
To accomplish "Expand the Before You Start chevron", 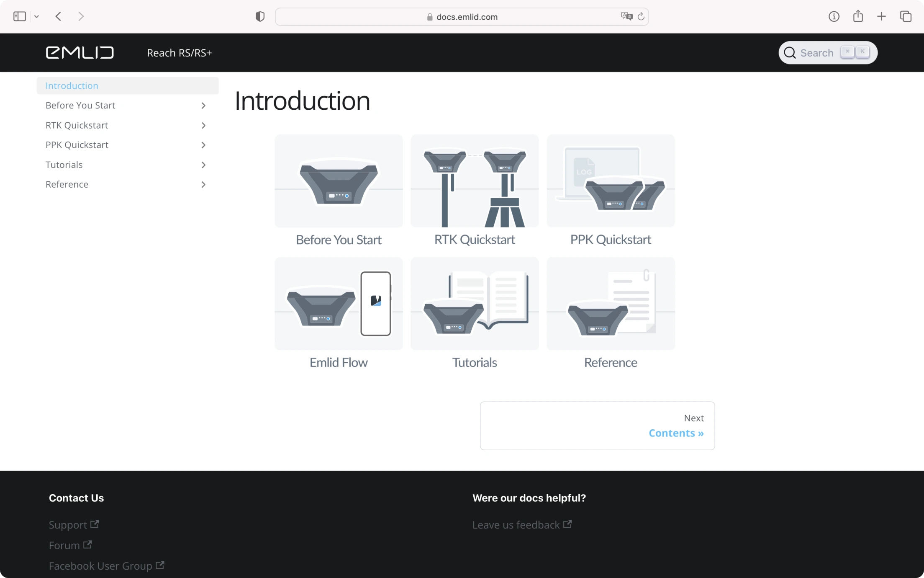I will pos(203,106).
